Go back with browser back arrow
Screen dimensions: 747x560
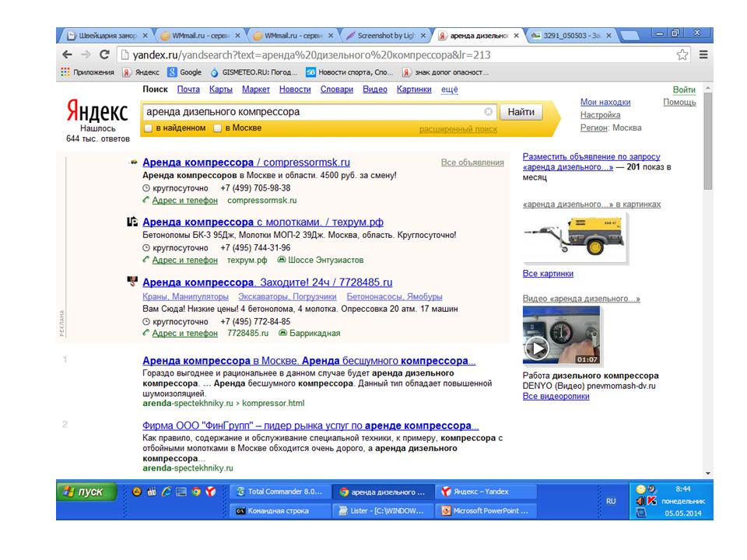[67, 54]
